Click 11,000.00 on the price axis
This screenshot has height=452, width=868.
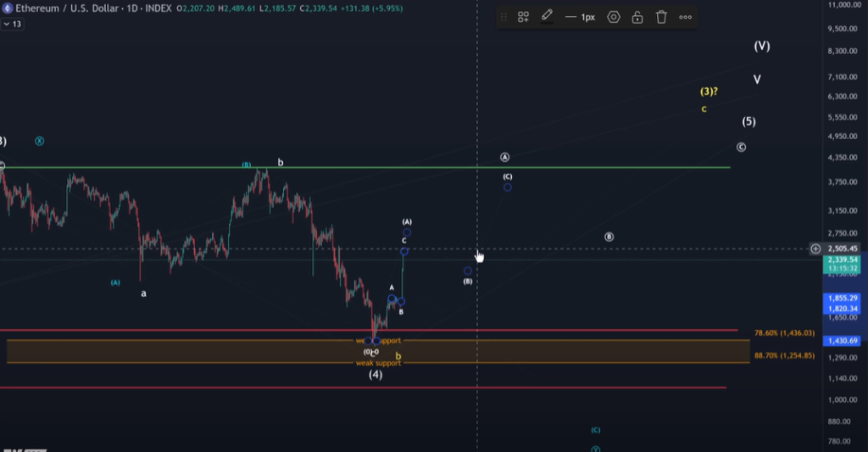(844, 5)
